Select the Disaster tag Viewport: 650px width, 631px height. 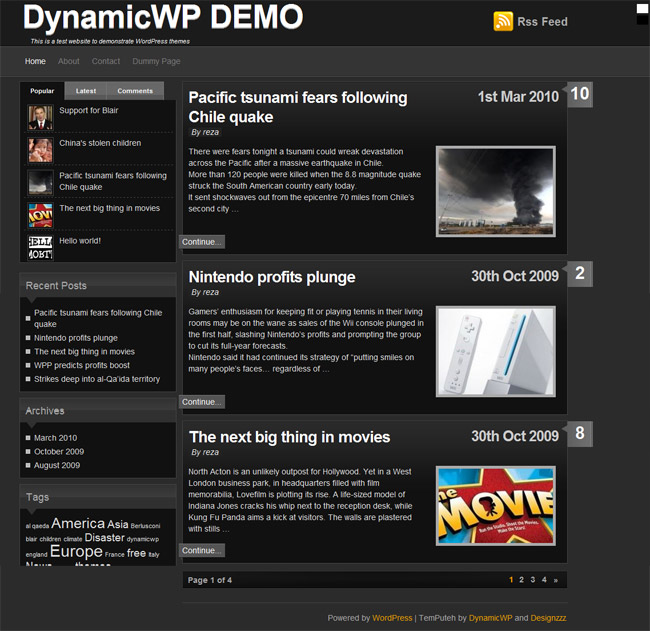coord(104,538)
